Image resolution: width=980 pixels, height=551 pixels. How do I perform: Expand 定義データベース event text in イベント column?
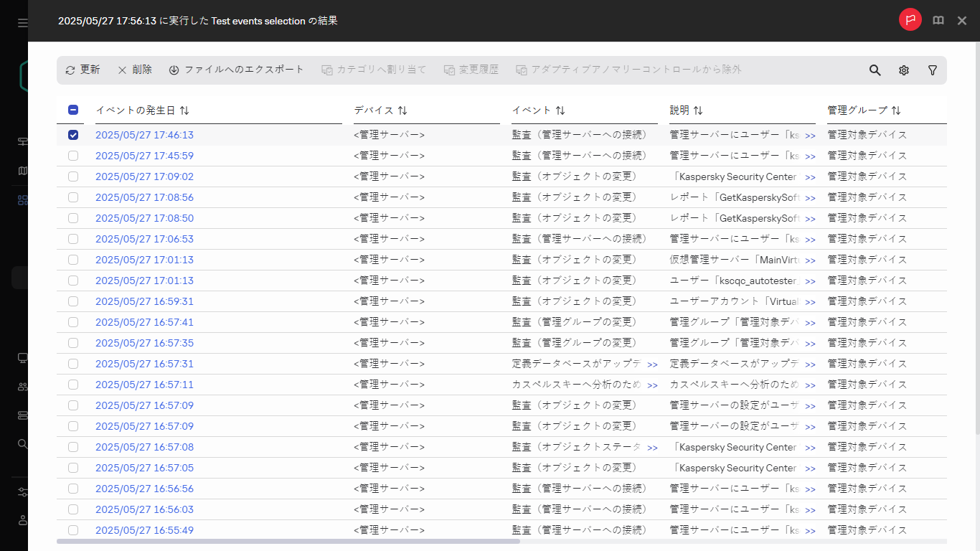pos(652,364)
